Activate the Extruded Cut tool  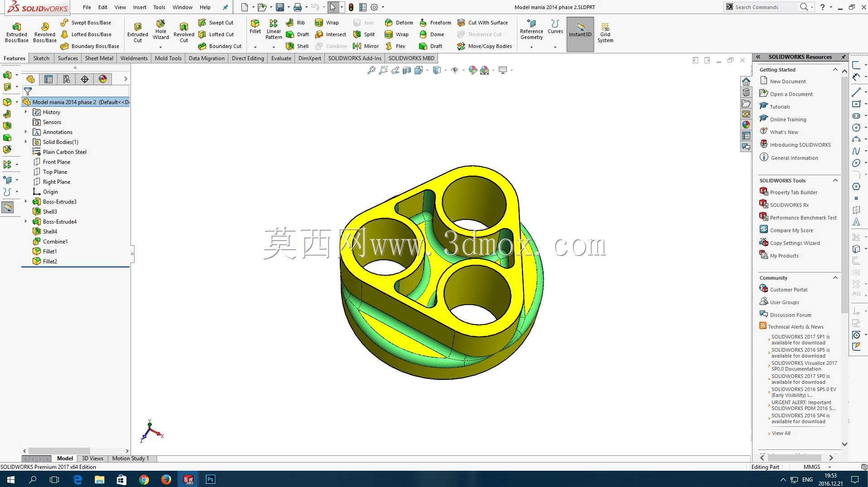click(x=138, y=33)
